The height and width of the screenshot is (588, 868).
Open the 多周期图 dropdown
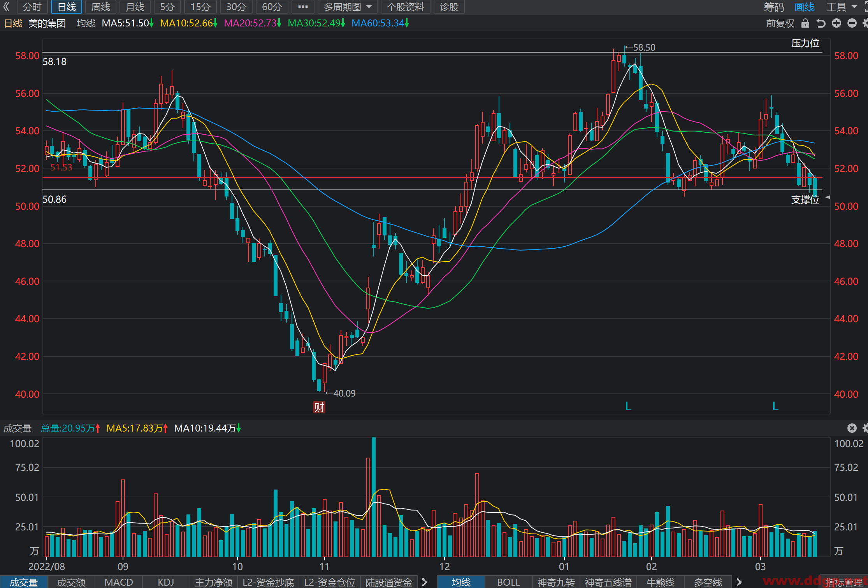(x=347, y=7)
